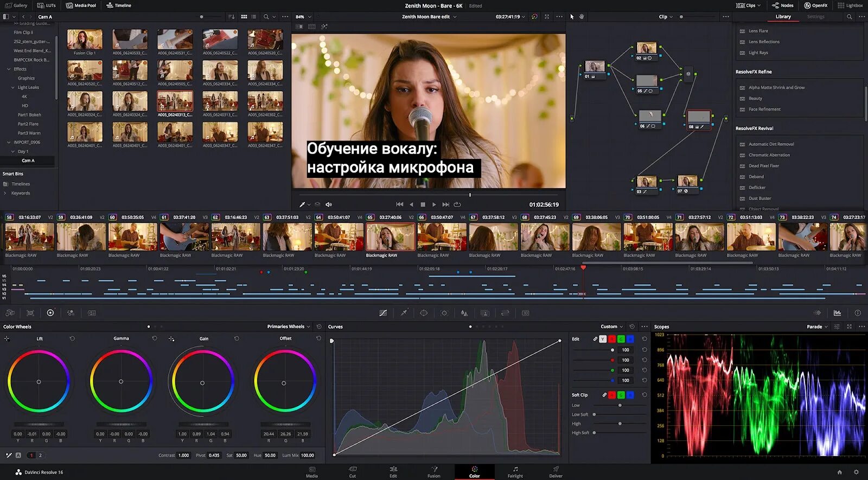Toggle channel ganging link in Edit row
868x480 pixels.
pyautogui.click(x=595, y=339)
